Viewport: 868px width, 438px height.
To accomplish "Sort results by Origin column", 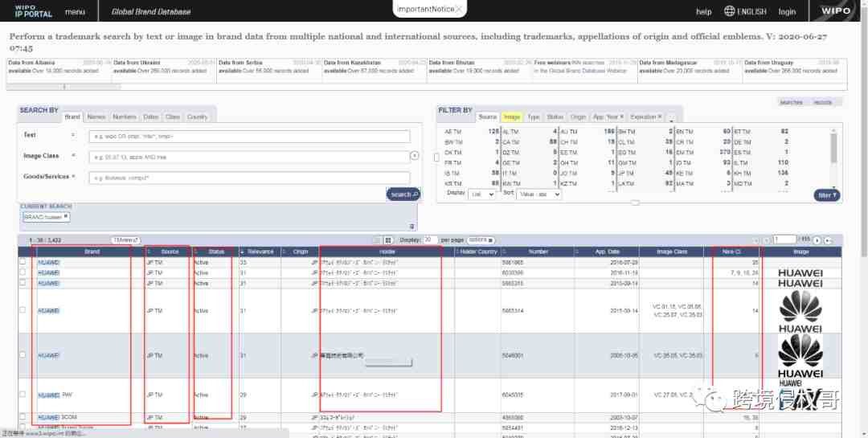I will (x=300, y=252).
